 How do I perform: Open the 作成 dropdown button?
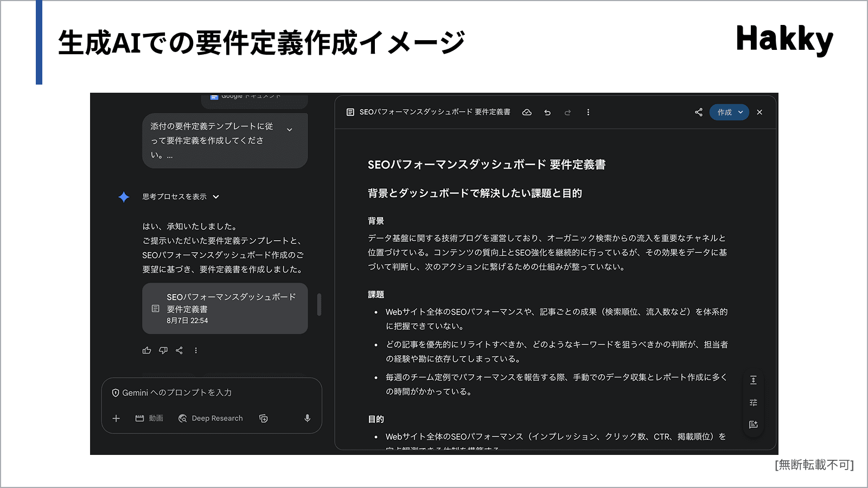(x=729, y=112)
